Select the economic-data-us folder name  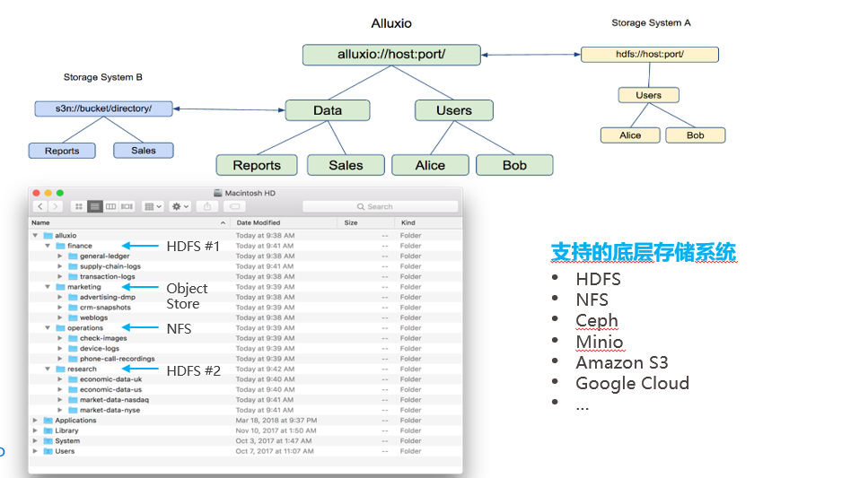coord(110,389)
